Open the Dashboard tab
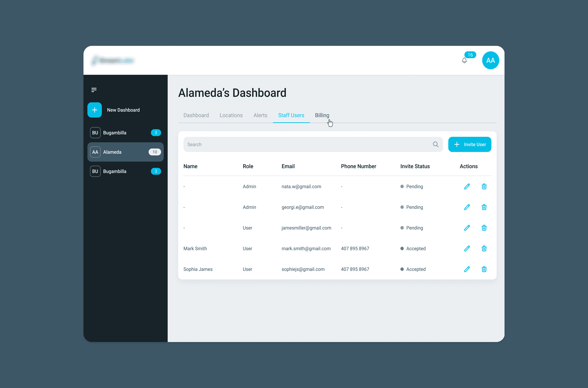Viewport: 588px width, 388px height. coord(196,115)
